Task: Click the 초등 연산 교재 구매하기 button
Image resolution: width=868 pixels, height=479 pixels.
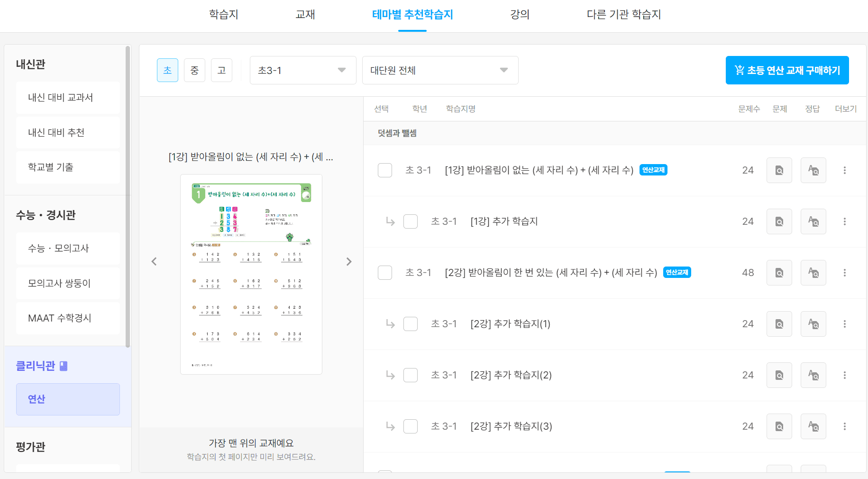Action: pos(787,70)
